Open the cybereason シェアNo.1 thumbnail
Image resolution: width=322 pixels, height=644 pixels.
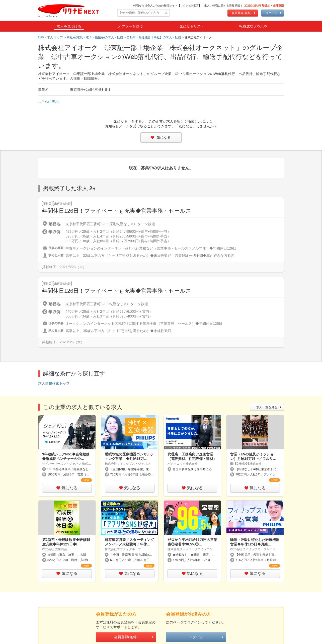[67, 432]
